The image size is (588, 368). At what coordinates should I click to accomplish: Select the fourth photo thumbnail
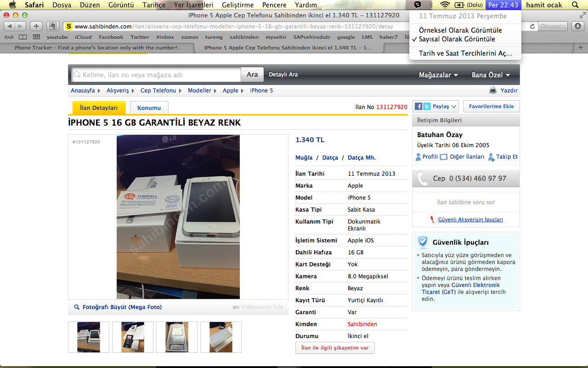221,337
